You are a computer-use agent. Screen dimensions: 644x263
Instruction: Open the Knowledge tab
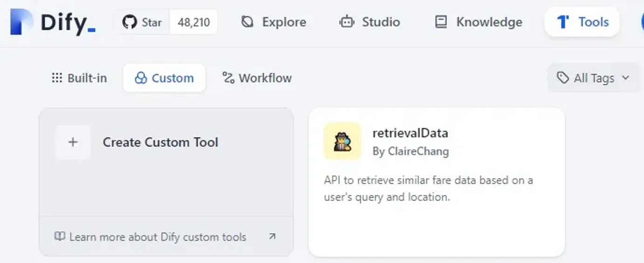(479, 22)
